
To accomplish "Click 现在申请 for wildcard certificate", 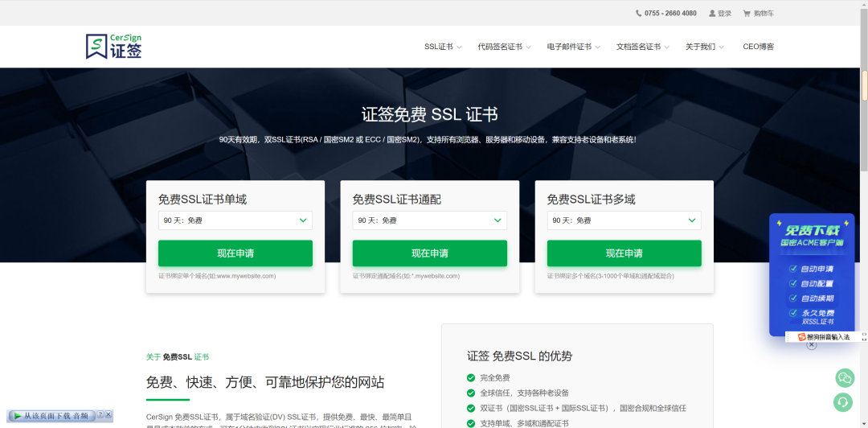I will [x=429, y=253].
